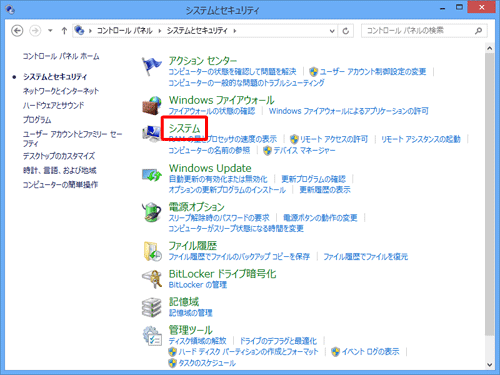Expand chevron after システムとセキュリティ breadcrumb
The image size is (500, 375).
pos(235,31)
